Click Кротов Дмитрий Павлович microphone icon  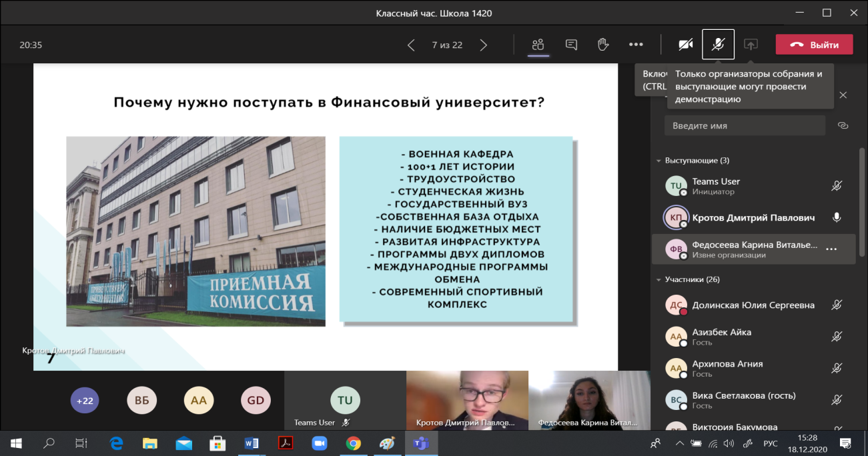(836, 218)
